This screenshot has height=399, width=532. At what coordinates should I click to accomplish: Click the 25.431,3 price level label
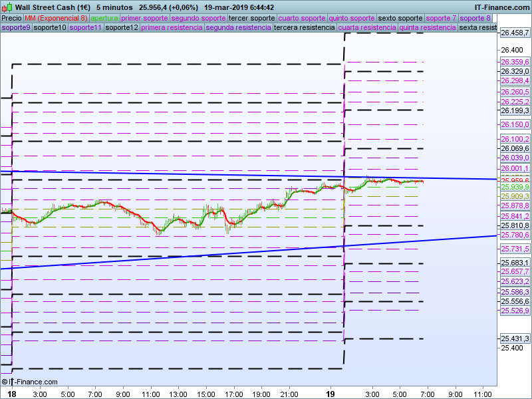coord(515,338)
